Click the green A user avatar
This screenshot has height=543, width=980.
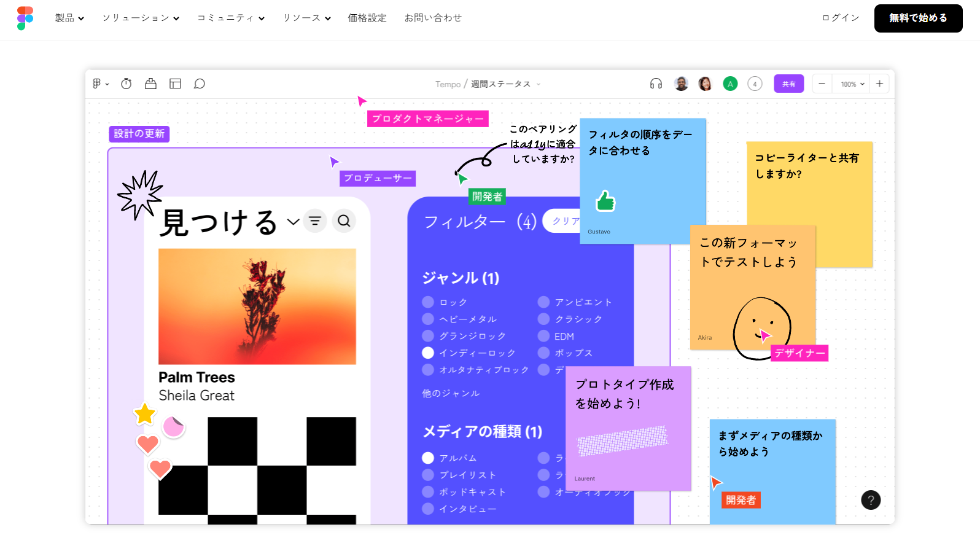[730, 84]
